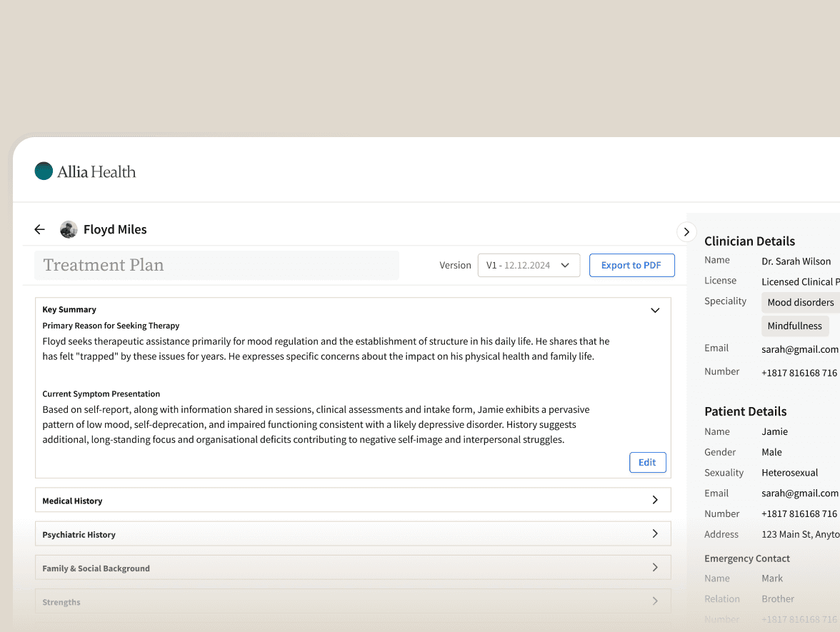The image size is (840, 632).
Task: Click the Treatment Plan title field
Action: pyautogui.click(x=217, y=265)
